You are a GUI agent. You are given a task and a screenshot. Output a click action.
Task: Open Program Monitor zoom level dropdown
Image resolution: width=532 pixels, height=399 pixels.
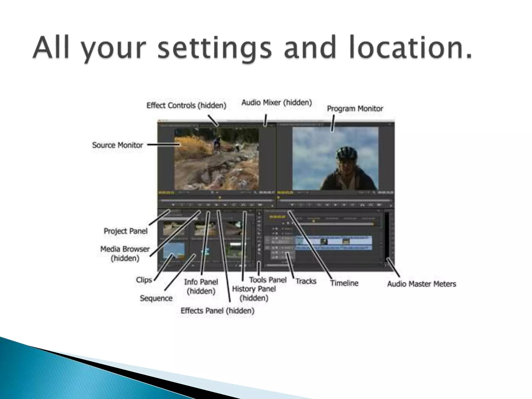point(303,192)
